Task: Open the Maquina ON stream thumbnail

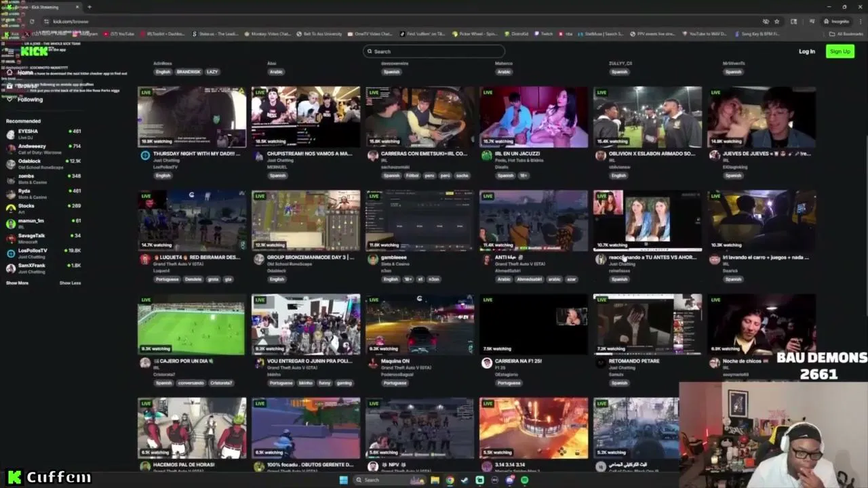Action: point(420,324)
